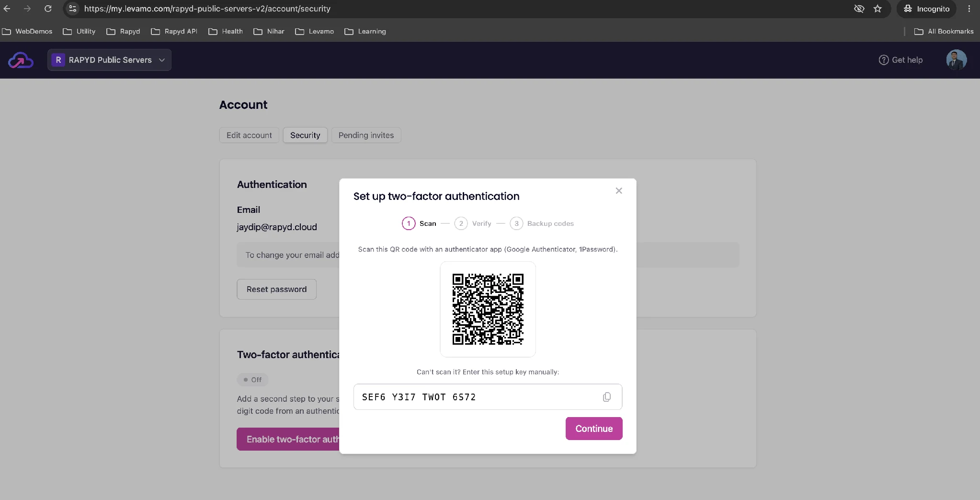Open site information icon in address bar
The image size is (980, 500).
tap(72, 9)
